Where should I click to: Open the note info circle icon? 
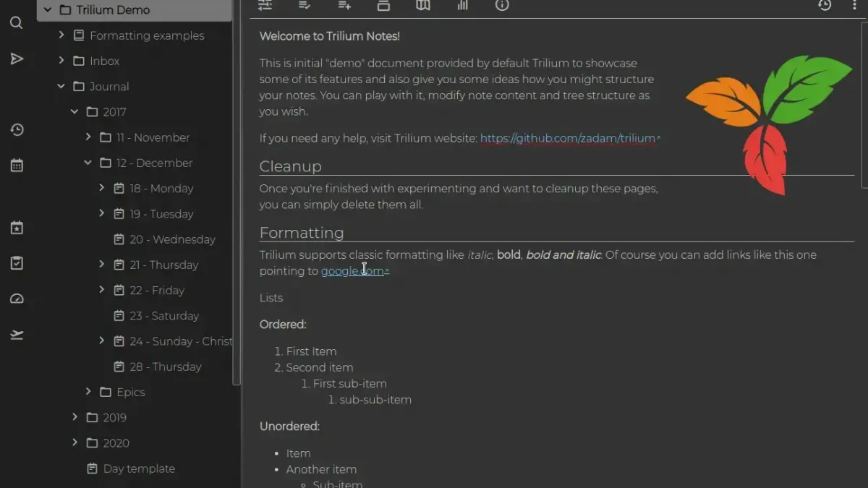pyautogui.click(x=502, y=5)
